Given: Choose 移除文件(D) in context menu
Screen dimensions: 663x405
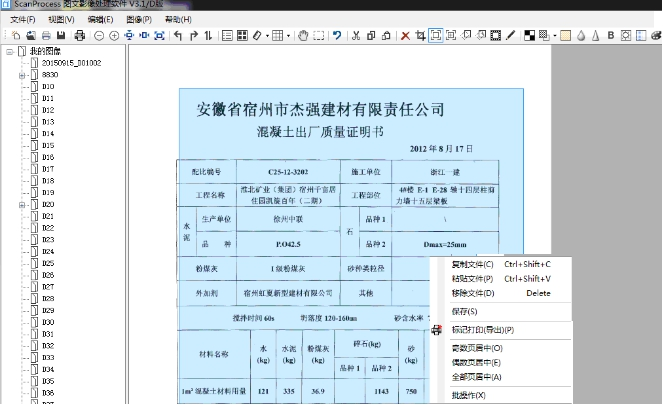Looking at the screenshot, I should tap(501, 293).
